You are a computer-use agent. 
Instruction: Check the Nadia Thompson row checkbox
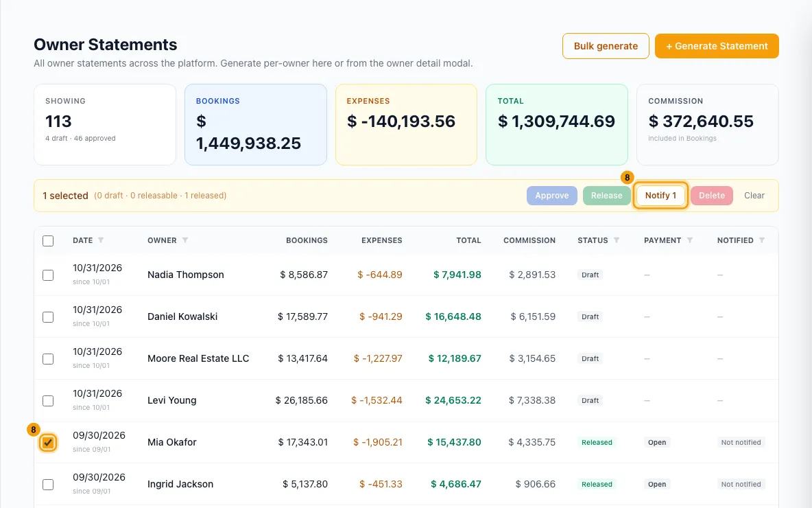pyautogui.click(x=48, y=275)
